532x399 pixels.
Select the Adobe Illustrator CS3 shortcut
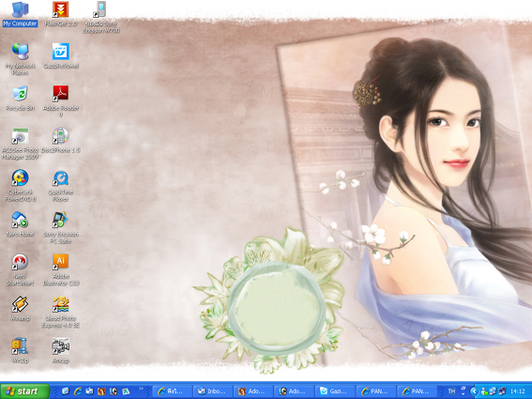[61, 270]
